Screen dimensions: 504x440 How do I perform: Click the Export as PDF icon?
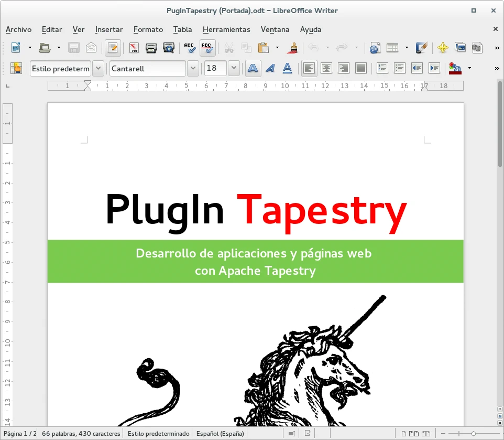coord(134,48)
